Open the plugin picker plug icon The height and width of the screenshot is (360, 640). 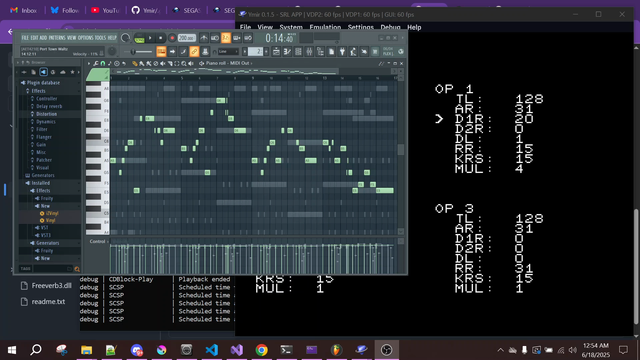(x=342, y=51)
